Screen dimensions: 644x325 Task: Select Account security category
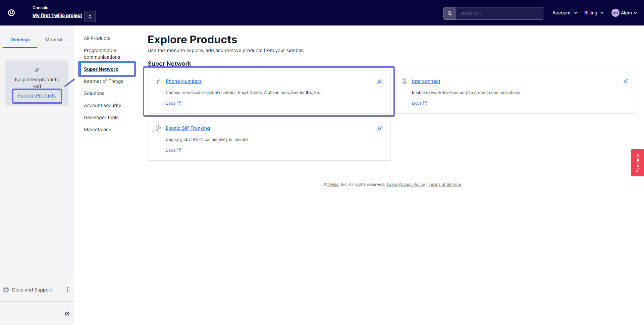coord(103,105)
